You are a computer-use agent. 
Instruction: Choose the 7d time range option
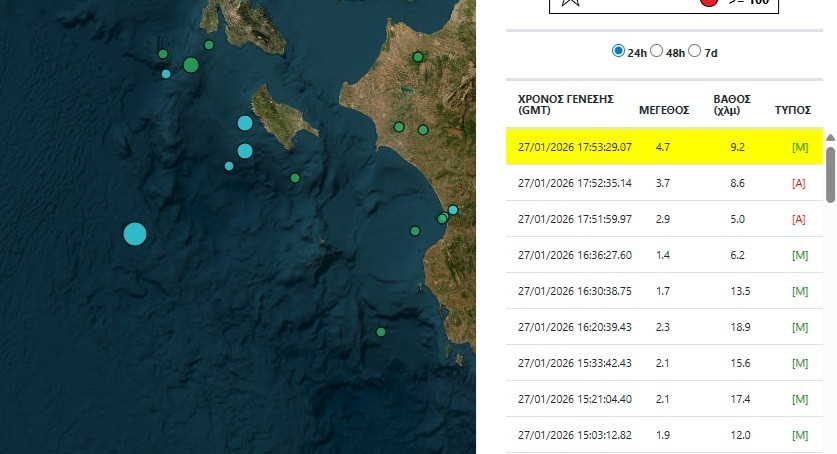coord(694,51)
